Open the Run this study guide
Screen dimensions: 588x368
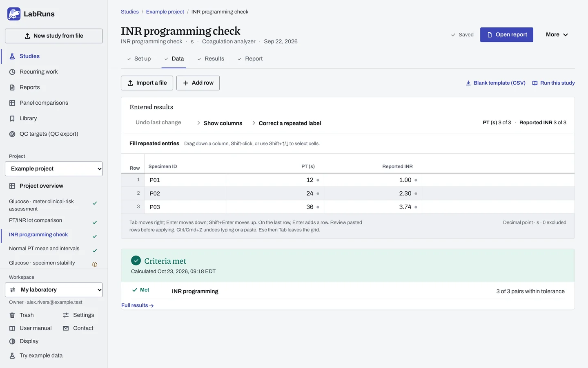coord(553,83)
